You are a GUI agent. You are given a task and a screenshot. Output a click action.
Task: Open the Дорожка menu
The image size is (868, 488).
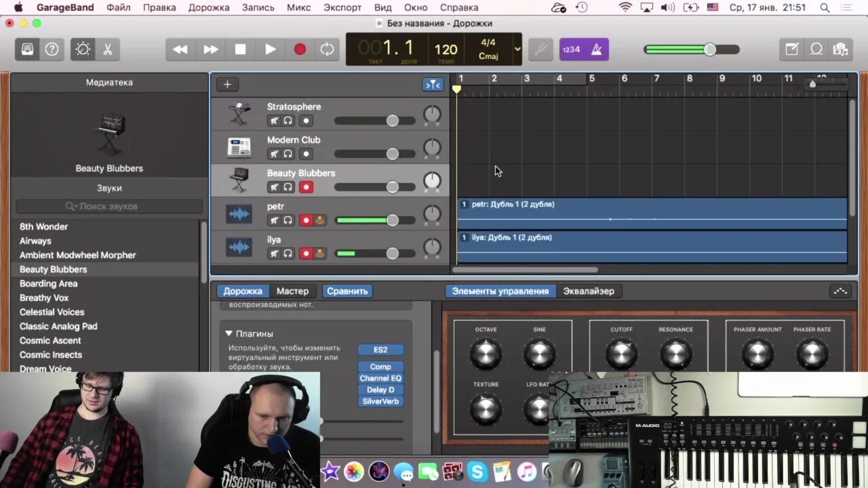209,7
